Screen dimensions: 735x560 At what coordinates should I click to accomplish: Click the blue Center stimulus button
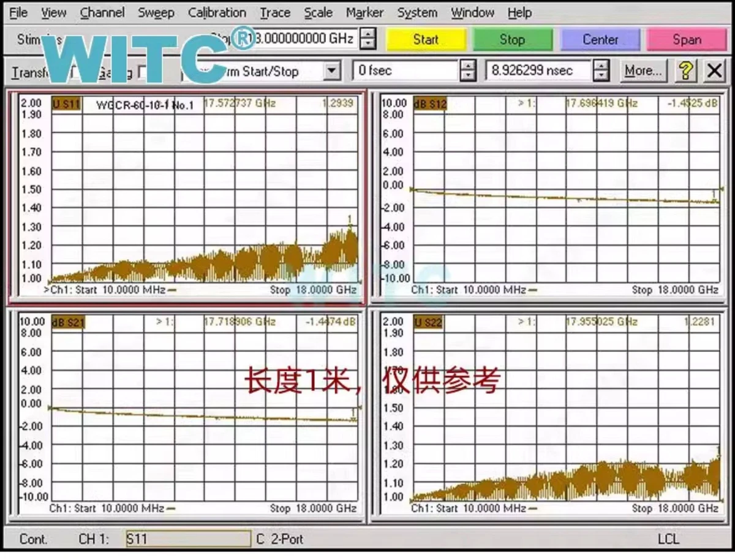click(x=600, y=40)
